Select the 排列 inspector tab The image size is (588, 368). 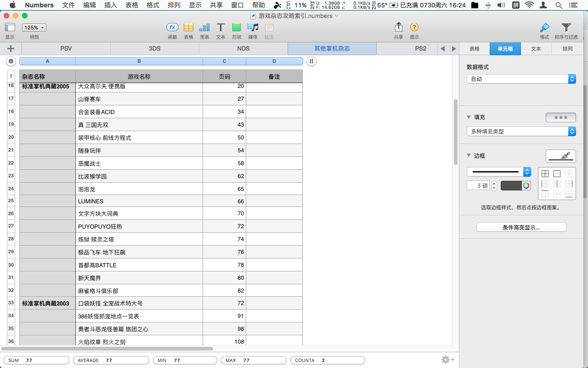click(x=568, y=48)
